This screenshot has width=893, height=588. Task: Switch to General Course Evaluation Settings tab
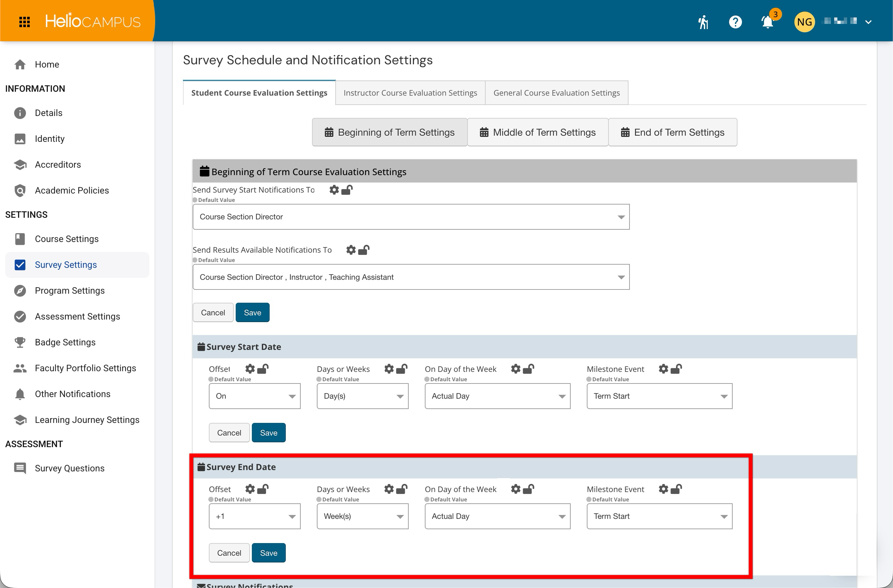556,93
